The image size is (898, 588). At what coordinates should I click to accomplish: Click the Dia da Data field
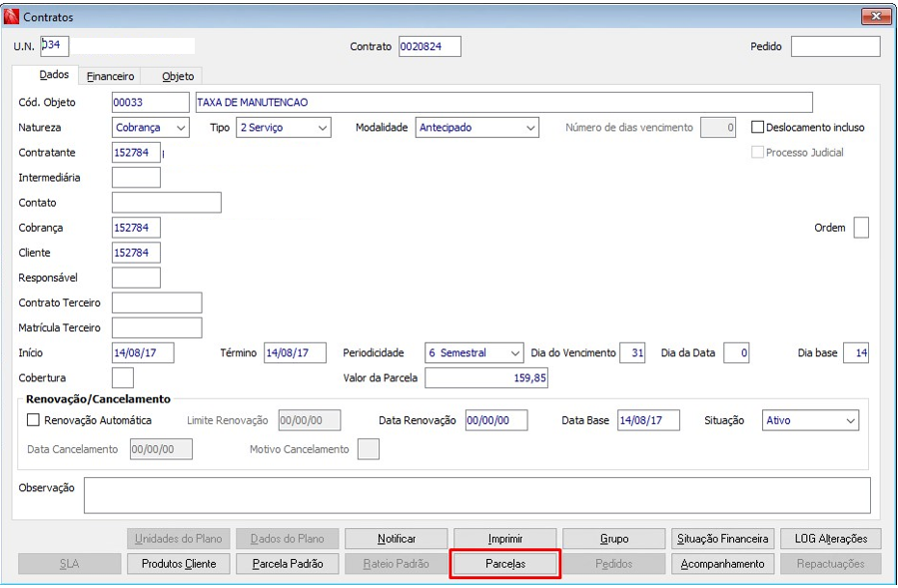pos(736,352)
